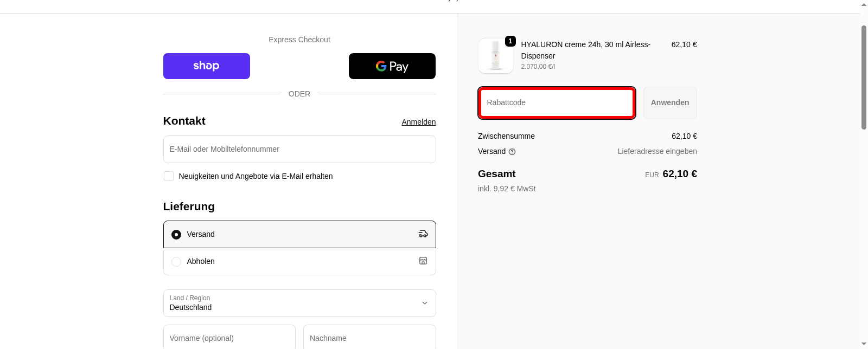
Task: Click the page vertical scrollbar thumb
Action: click(864, 76)
